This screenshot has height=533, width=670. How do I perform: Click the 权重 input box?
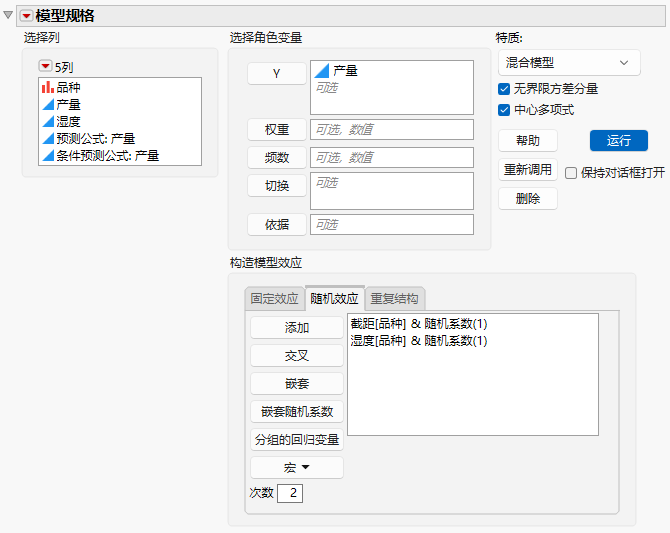tap(392, 130)
